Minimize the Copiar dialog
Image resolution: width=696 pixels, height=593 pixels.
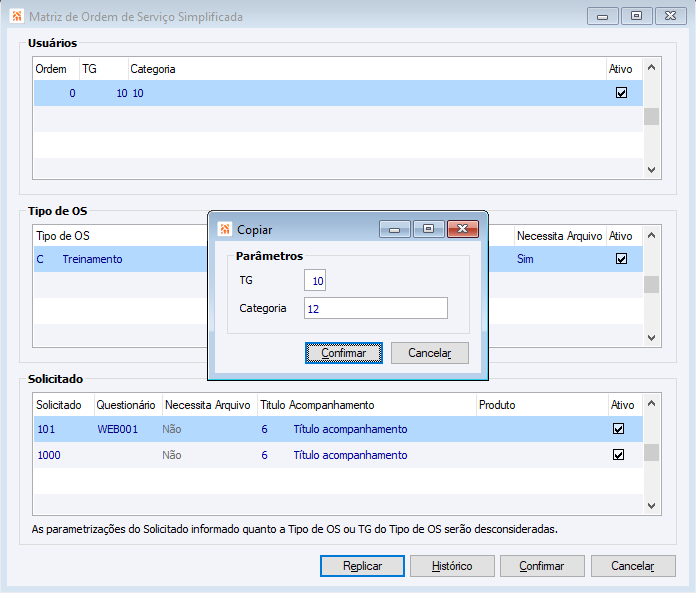pyautogui.click(x=395, y=229)
